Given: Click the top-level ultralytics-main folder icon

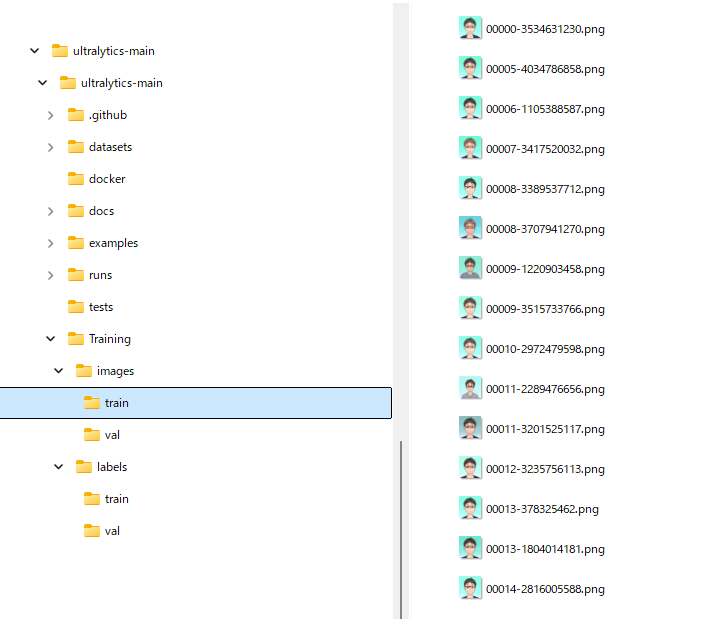Looking at the screenshot, I should (x=60, y=50).
